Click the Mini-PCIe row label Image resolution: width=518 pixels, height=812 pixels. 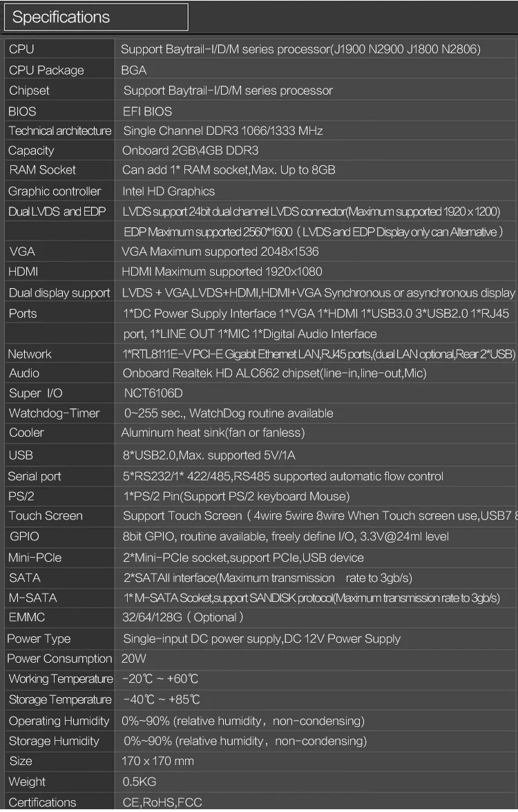point(35,558)
